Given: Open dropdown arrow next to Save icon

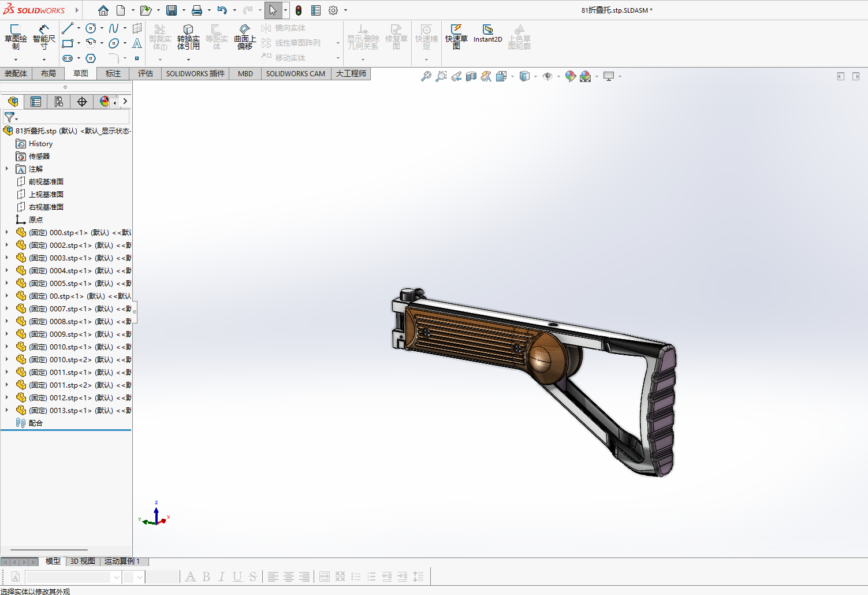Looking at the screenshot, I should pyautogui.click(x=184, y=10).
